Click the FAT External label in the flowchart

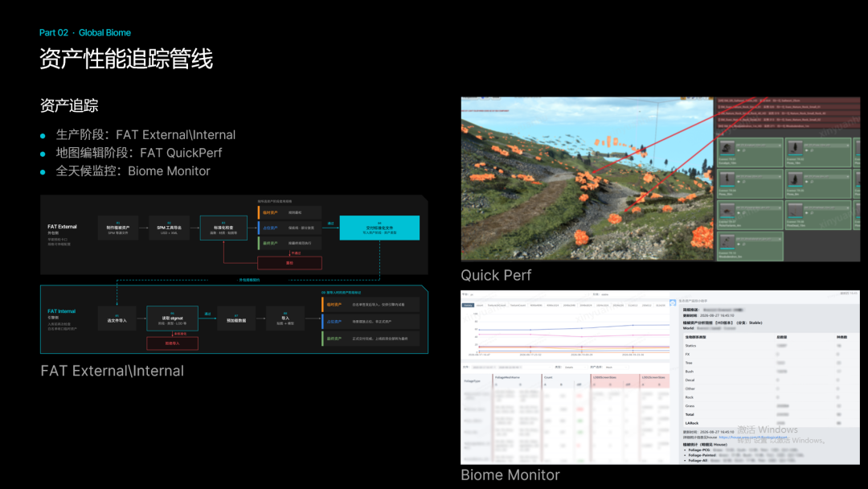tap(62, 227)
